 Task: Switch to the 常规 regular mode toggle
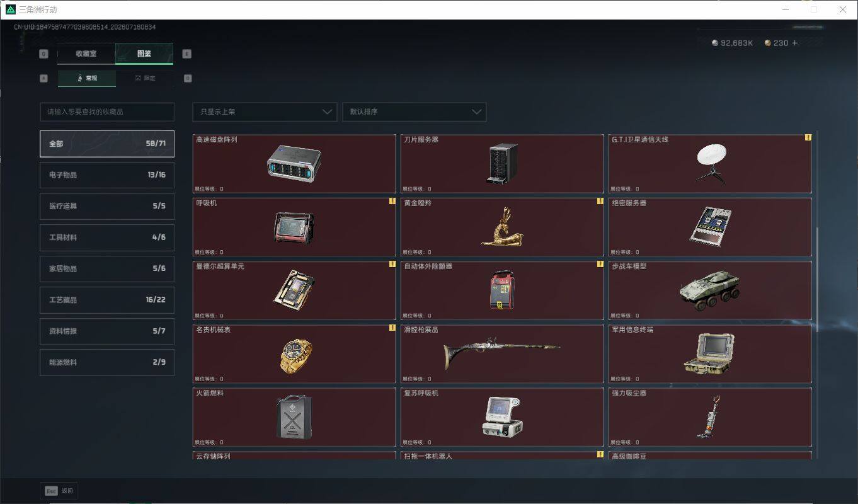tap(87, 78)
